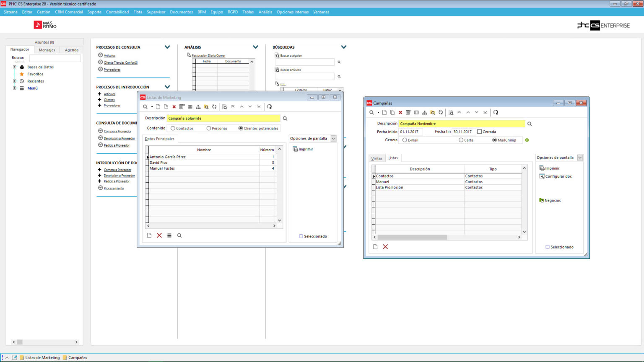The height and width of the screenshot is (362, 644).
Task: Open the Contabilidad menu
Action: (117, 12)
